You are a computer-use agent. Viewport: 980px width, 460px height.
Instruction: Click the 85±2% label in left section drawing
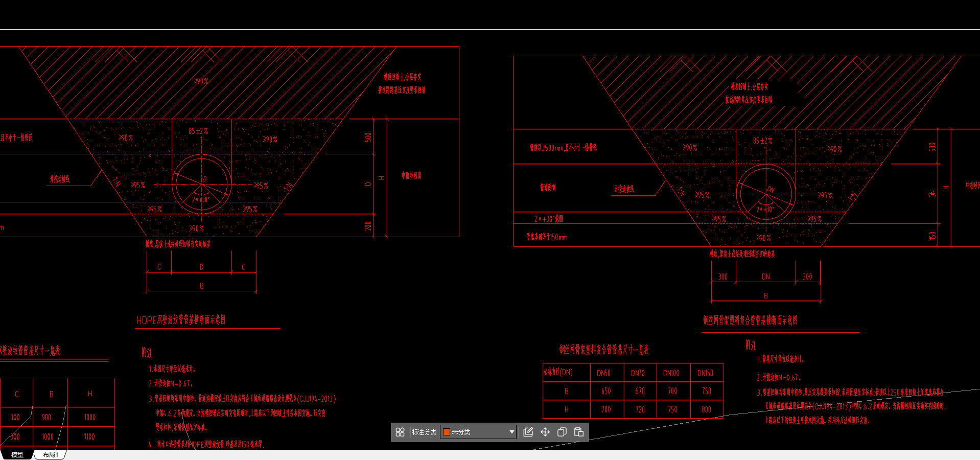pyautogui.click(x=198, y=131)
